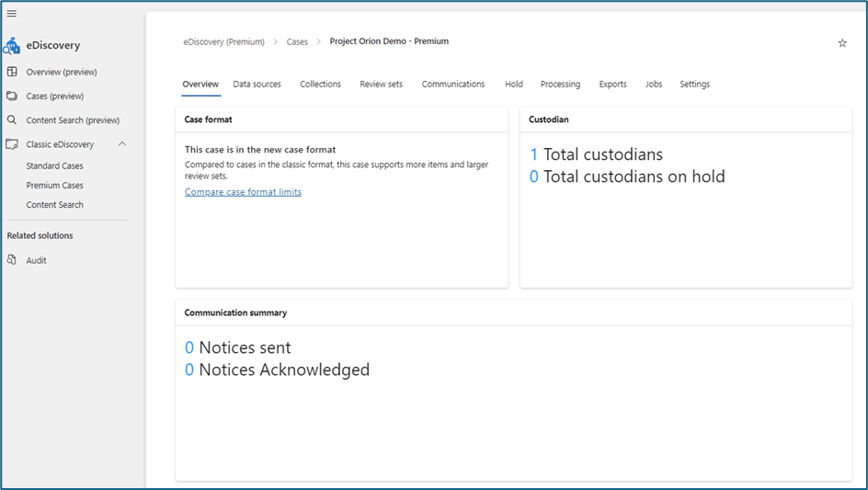Open Premium Cases in the sidebar
Viewport: 868px width, 490px height.
54,186
